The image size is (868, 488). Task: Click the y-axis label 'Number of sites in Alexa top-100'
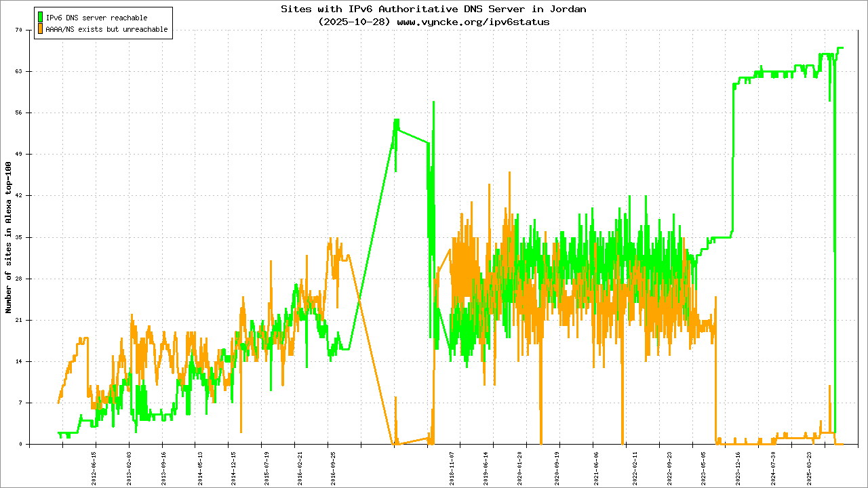[x=9, y=237]
